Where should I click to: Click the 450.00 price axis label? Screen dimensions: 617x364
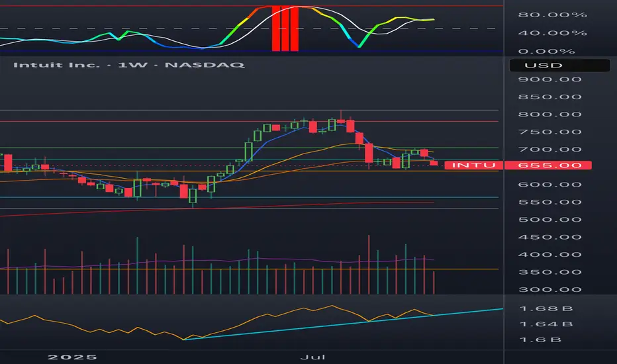(x=549, y=238)
